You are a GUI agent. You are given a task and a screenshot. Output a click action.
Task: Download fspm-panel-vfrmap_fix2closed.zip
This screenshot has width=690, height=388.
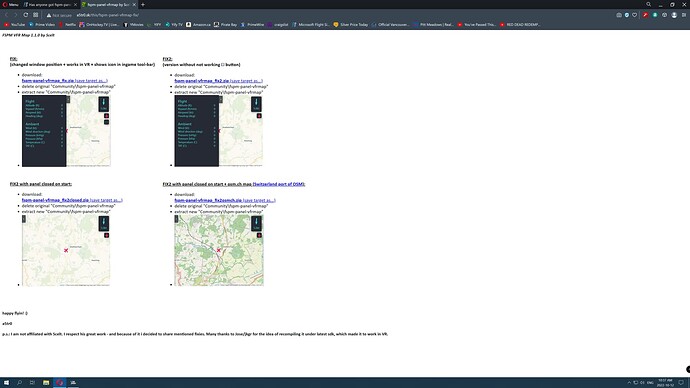click(x=55, y=200)
